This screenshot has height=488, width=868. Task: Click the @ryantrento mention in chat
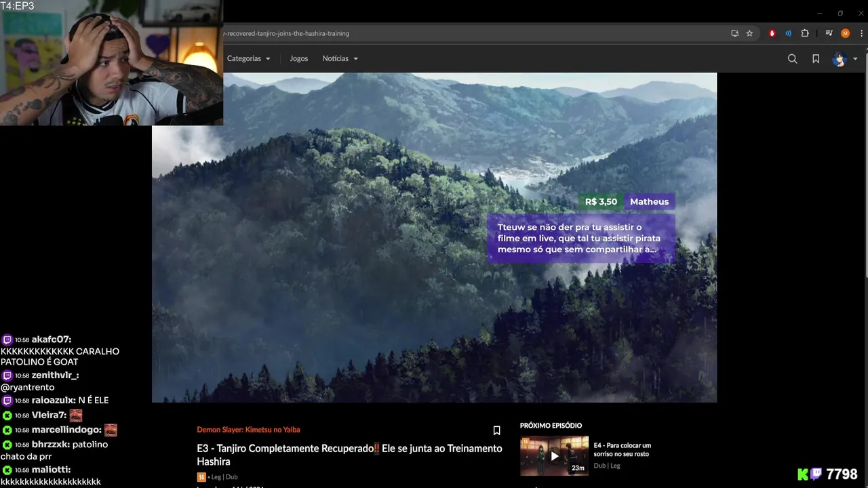tap(28, 387)
